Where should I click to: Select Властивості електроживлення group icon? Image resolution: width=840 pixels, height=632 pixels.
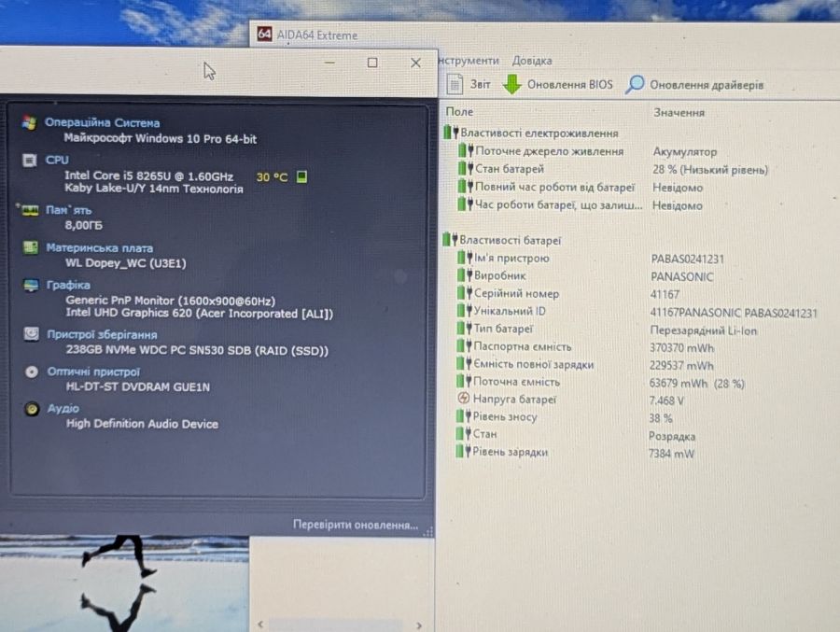pos(451,132)
